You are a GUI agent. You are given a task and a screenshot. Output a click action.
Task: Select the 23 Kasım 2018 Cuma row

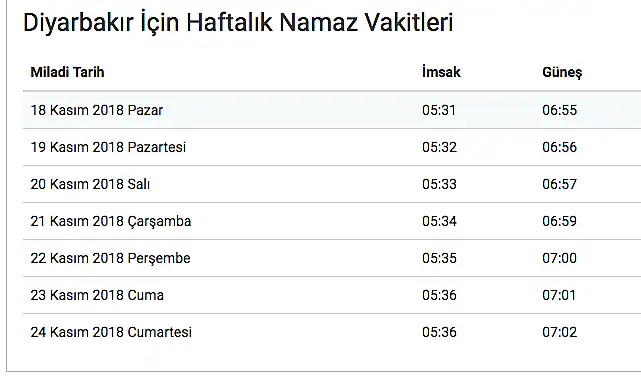pyautogui.click(x=332, y=295)
